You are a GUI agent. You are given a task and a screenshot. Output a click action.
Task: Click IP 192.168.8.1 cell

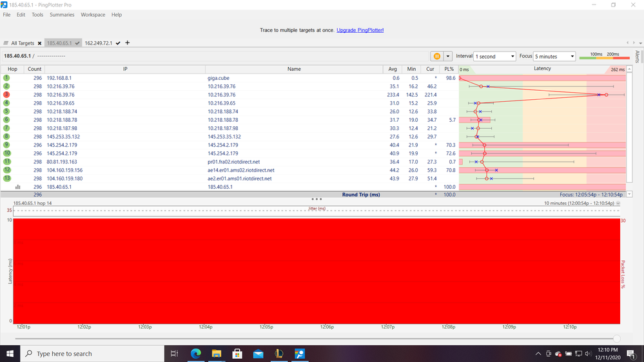[59, 78]
